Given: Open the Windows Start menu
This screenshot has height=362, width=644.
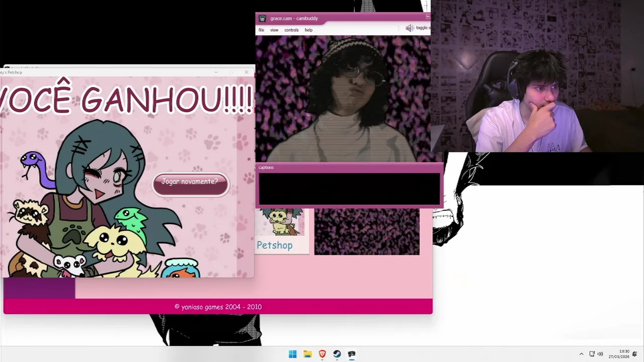Looking at the screenshot, I should (292, 354).
